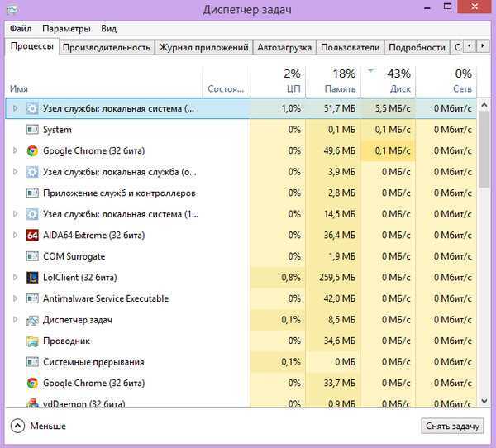Click the 'Диспетчер задач' process icon
This screenshot has width=496, height=448.
pos(32,320)
